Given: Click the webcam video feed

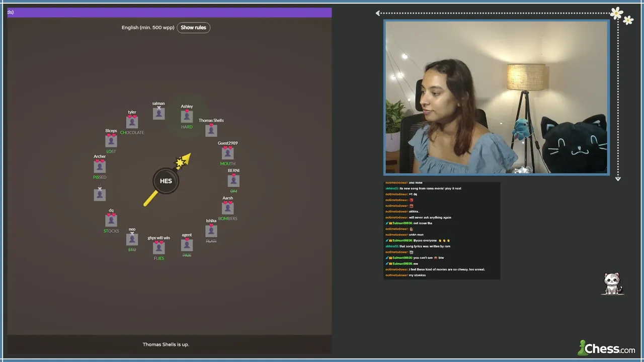Looking at the screenshot, I should [x=497, y=98].
